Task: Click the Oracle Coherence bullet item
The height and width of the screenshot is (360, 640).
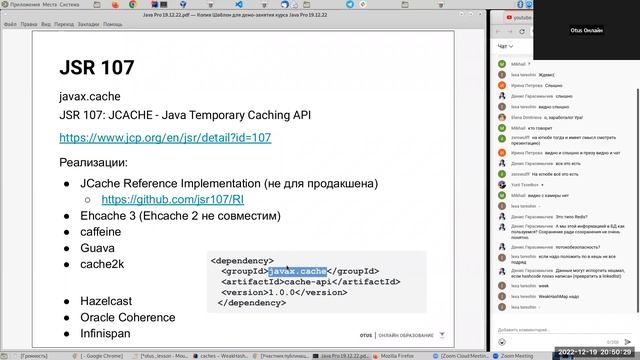Action: (x=128, y=317)
